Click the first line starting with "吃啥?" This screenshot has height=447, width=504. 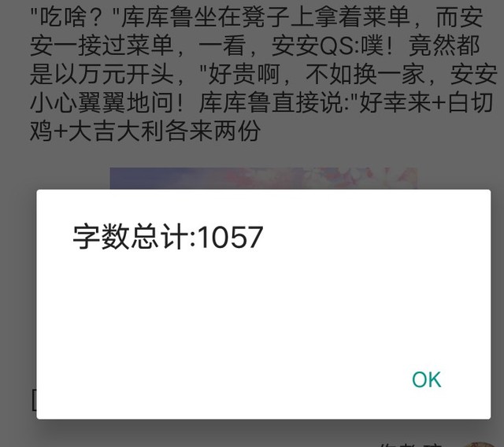[x=257, y=17]
